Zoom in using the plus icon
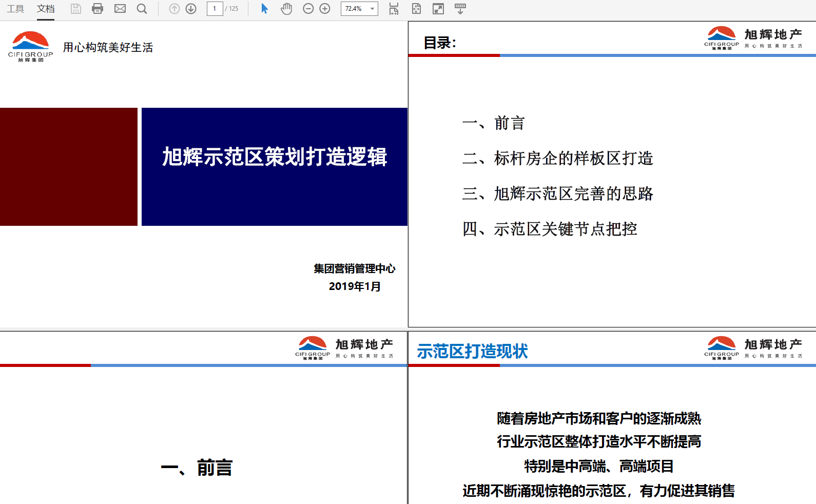The width and height of the screenshot is (816, 504). click(x=325, y=9)
